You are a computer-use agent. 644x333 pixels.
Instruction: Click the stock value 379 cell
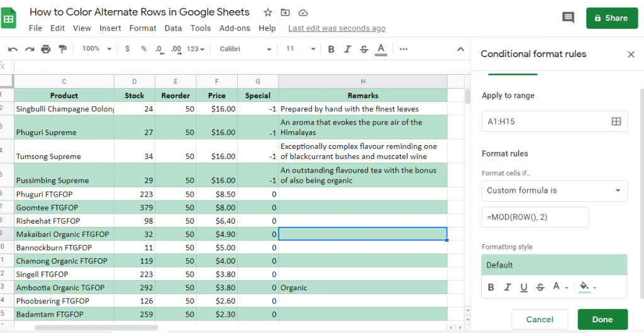pos(135,207)
